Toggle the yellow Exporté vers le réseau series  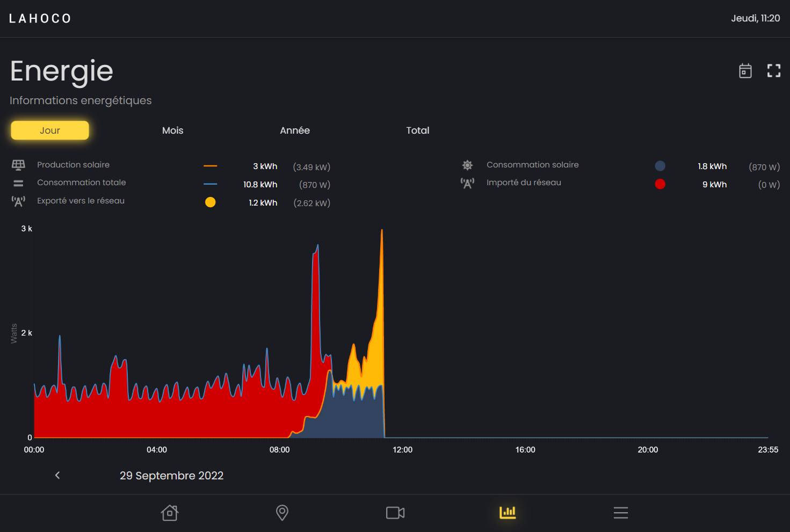[210, 202]
